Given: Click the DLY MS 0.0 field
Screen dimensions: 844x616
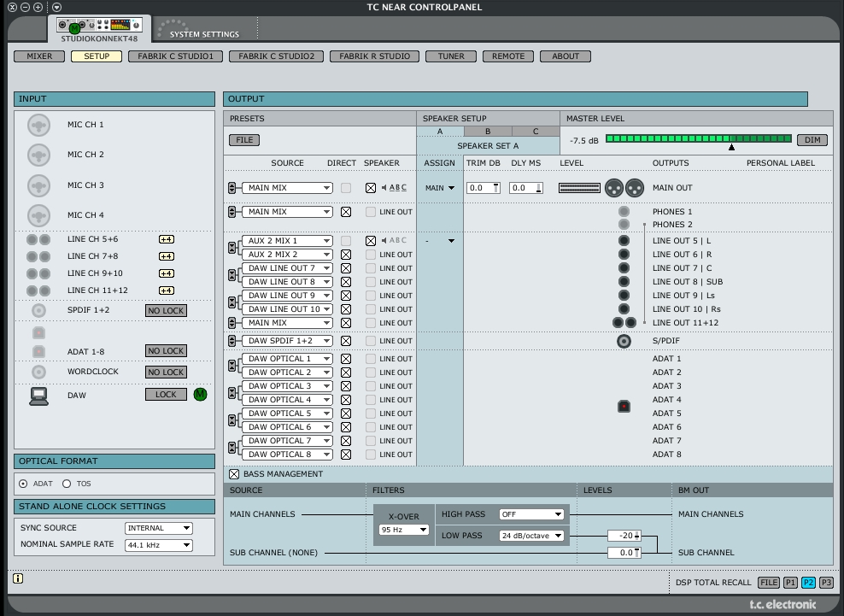Looking at the screenshot, I should 526,188.
